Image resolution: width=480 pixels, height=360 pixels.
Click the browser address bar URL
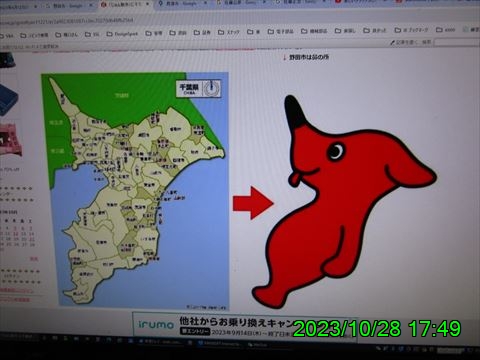coord(67,21)
